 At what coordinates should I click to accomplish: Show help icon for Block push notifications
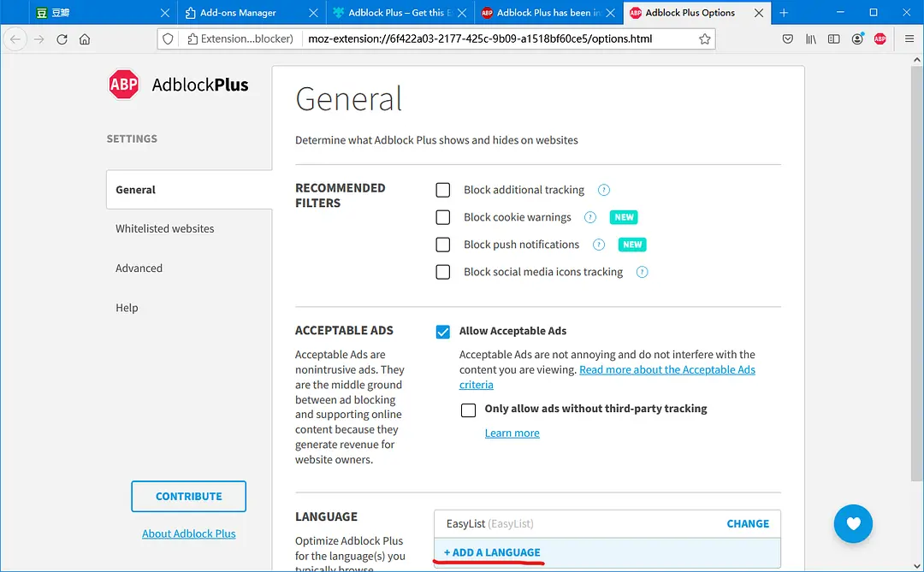coord(599,245)
